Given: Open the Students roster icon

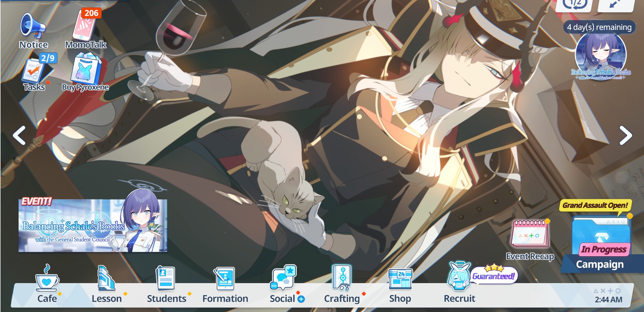Looking at the screenshot, I should [x=166, y=278].
